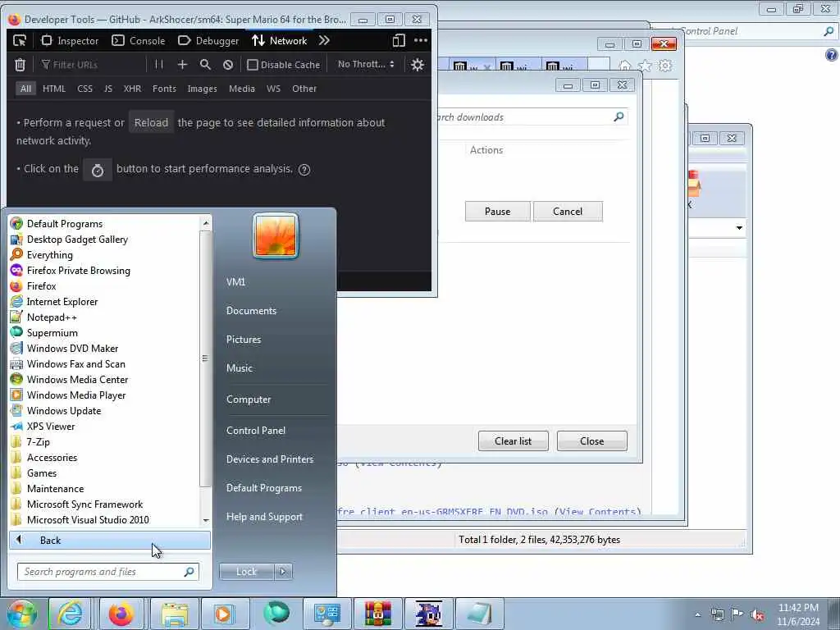The height and width of the screenshot is (630, 840).
Task: Click the stopwatch performance analysis button
Action: click(x=98, y=170)
